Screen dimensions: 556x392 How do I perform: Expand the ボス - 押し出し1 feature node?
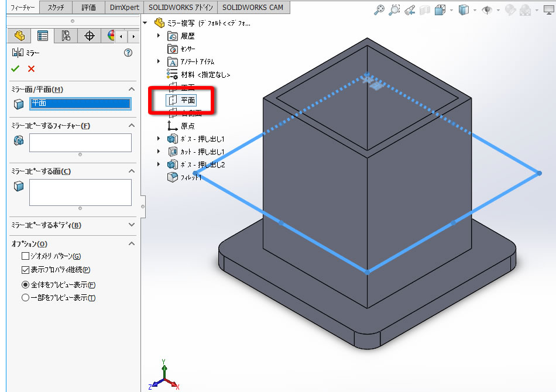coord(159,139)
